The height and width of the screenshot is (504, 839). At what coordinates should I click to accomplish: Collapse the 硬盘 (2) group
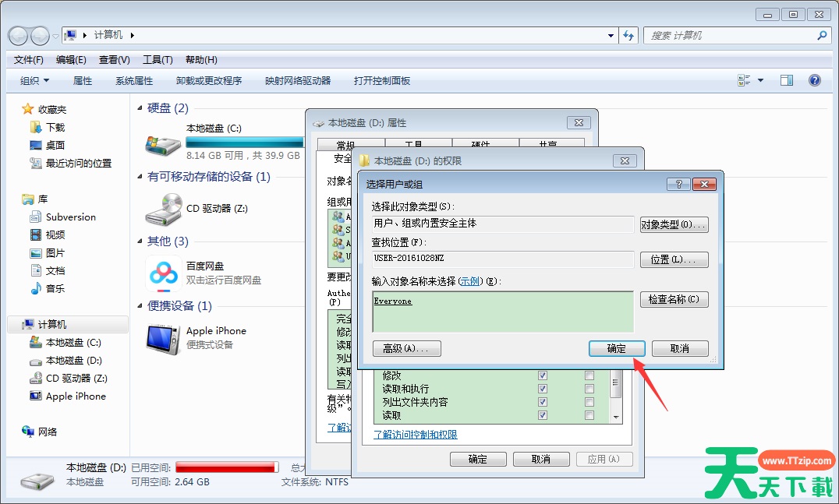(140, 109)
